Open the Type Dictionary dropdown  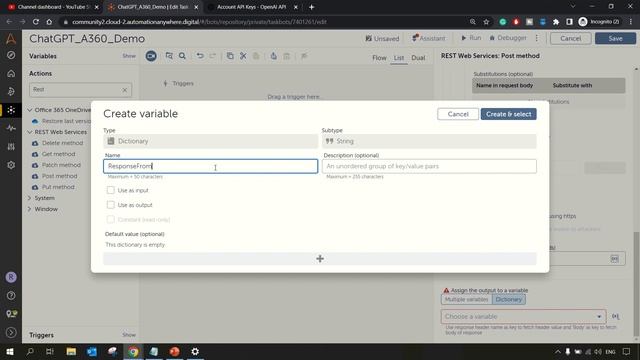click(210, 141)
